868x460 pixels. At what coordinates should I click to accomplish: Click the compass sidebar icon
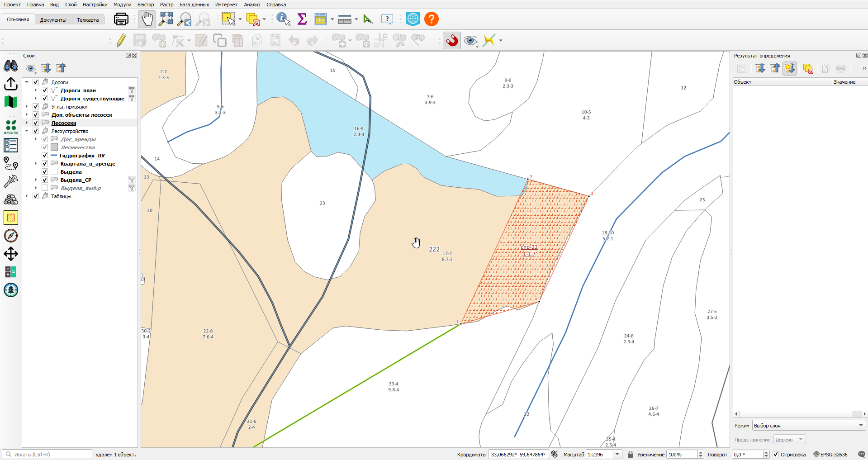(11, 236)
